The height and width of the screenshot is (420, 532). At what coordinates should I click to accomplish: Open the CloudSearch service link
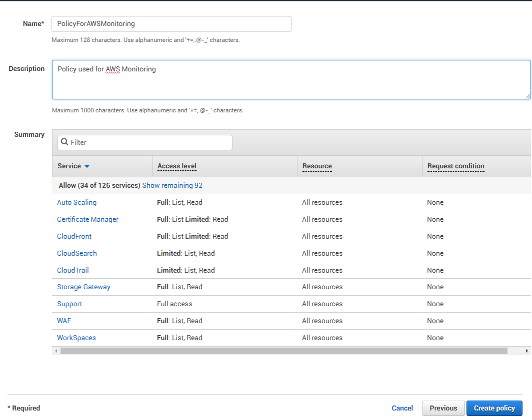tap(77, 253)
